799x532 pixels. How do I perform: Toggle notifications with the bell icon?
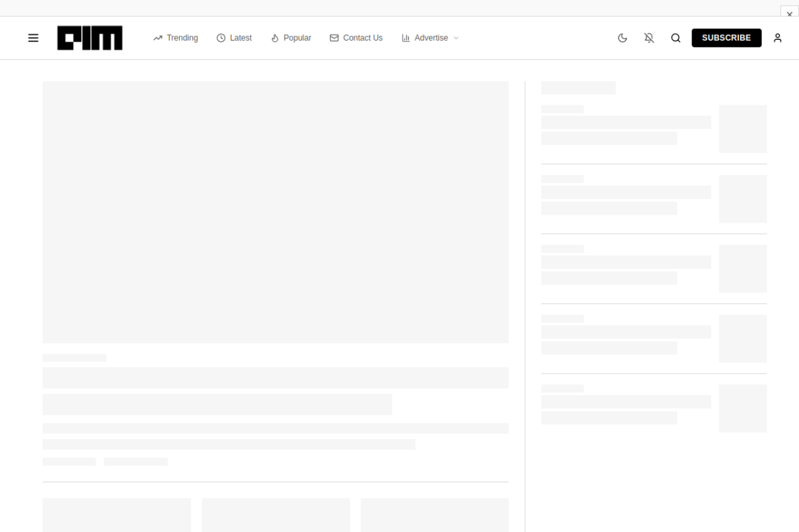tap(649, 38)
